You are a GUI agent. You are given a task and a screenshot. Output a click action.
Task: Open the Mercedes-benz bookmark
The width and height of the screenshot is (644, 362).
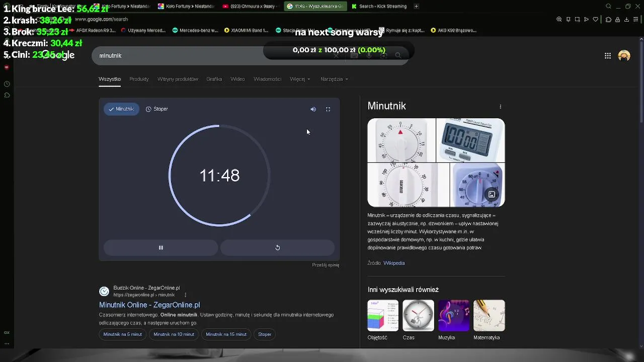point(195,30)
